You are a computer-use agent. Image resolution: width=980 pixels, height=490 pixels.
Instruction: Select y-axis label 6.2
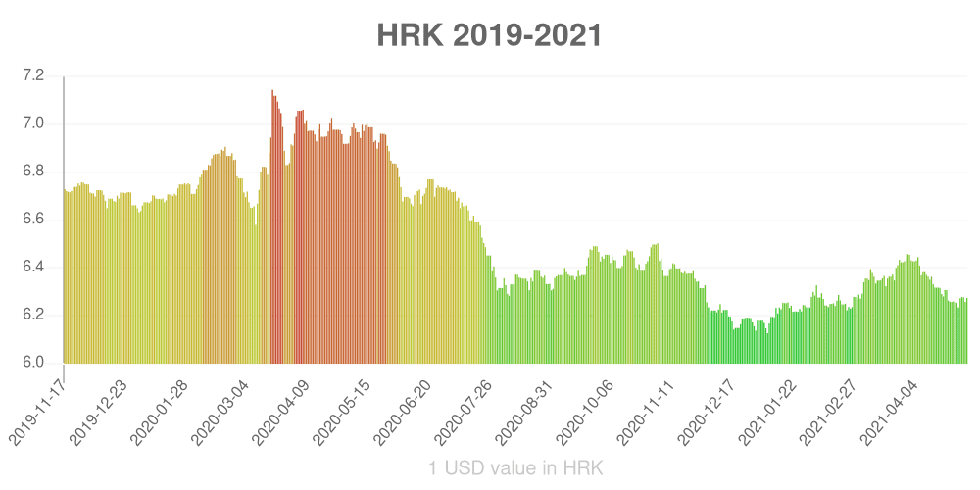33,315
